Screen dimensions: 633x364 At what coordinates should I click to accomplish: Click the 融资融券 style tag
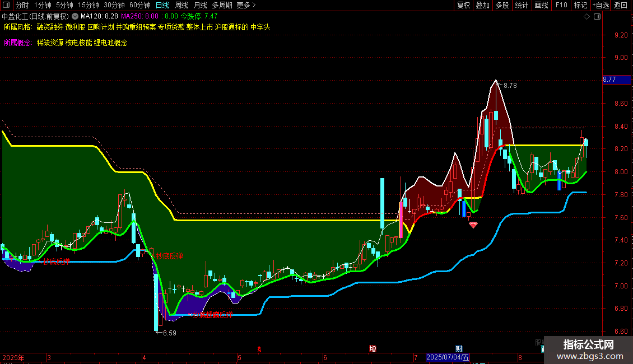(x=50, y=27)
